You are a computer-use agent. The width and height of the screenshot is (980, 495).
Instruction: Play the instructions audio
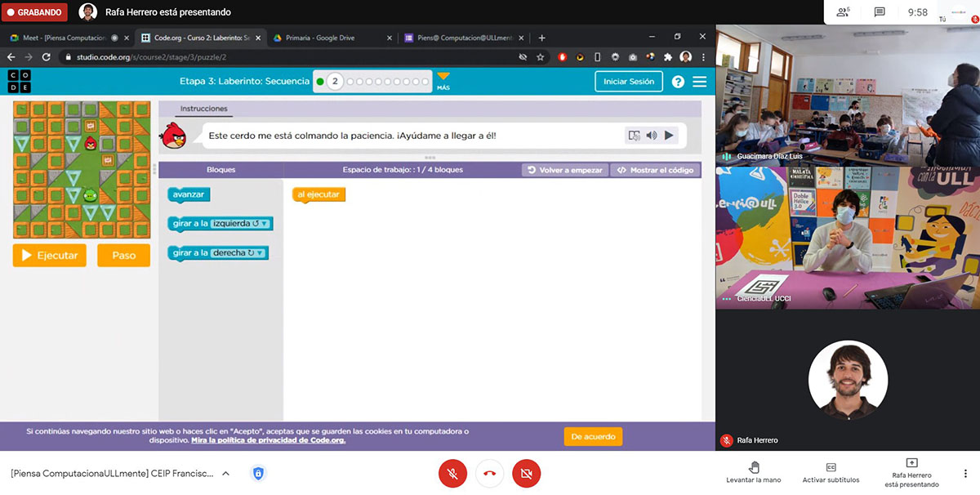pos(669,136)
